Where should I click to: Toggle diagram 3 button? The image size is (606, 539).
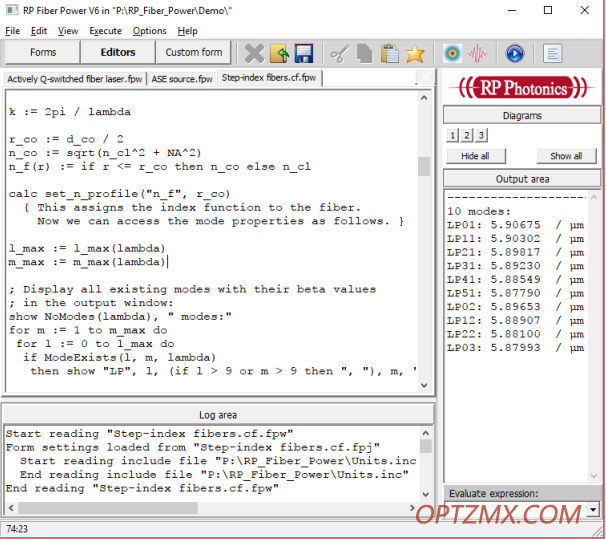[x=481, y=135]
